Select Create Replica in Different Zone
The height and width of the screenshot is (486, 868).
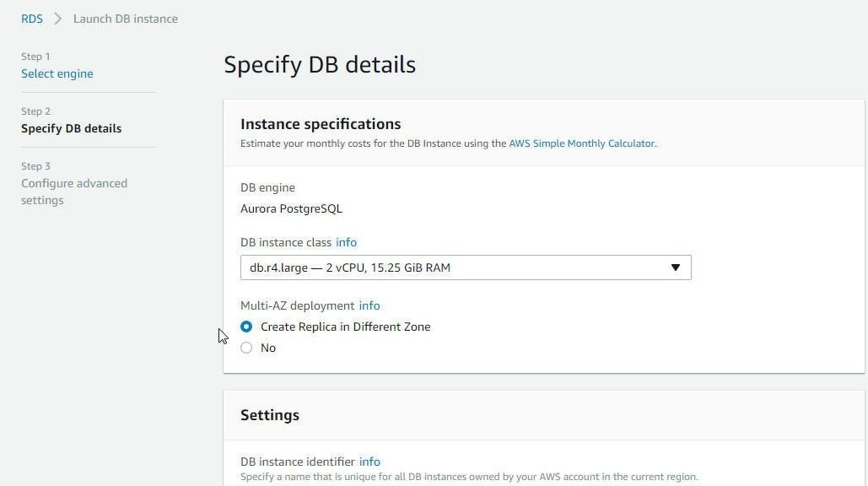pos(246,327)
